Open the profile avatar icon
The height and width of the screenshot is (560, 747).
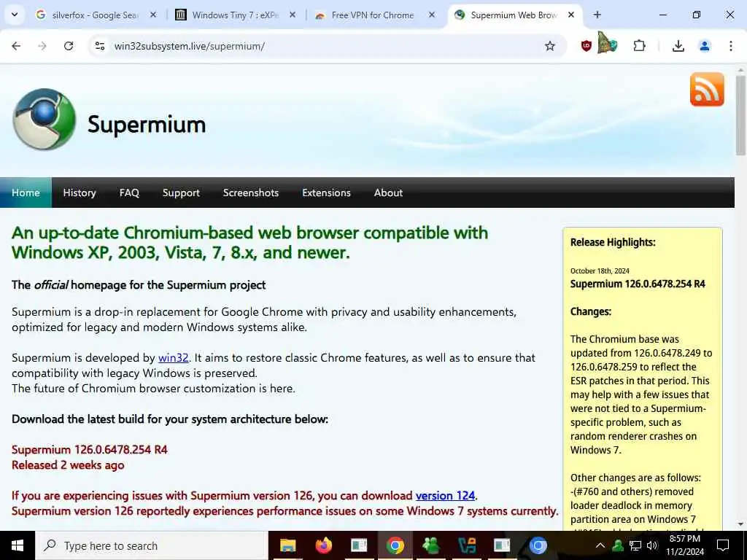pos(705,46)
